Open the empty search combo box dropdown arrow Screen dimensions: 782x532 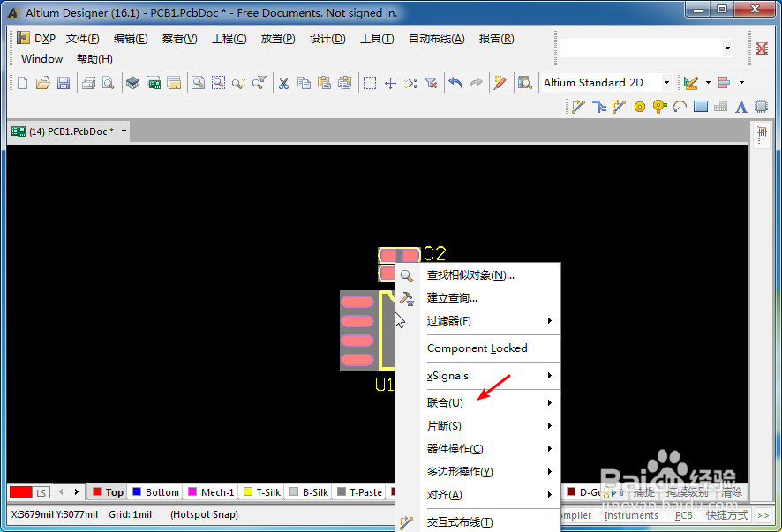point(727,49)
